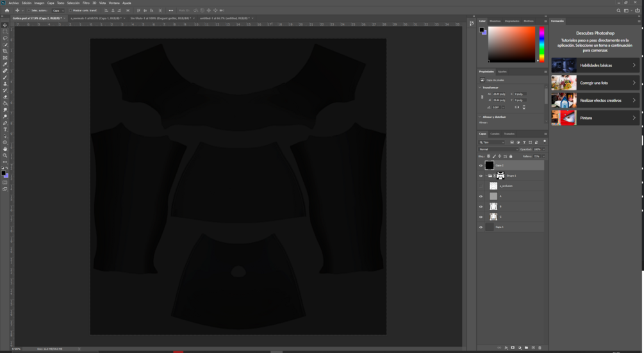This screenshot has width=644, height=353.
Task: Show the a_occlusion layer
Action: coord(481,186)
